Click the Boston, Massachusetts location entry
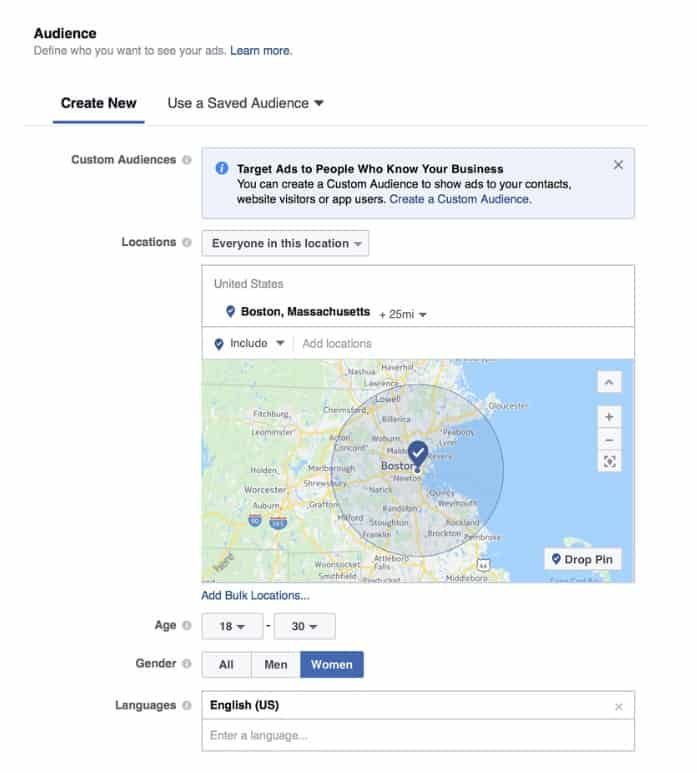 pos(305,312)
